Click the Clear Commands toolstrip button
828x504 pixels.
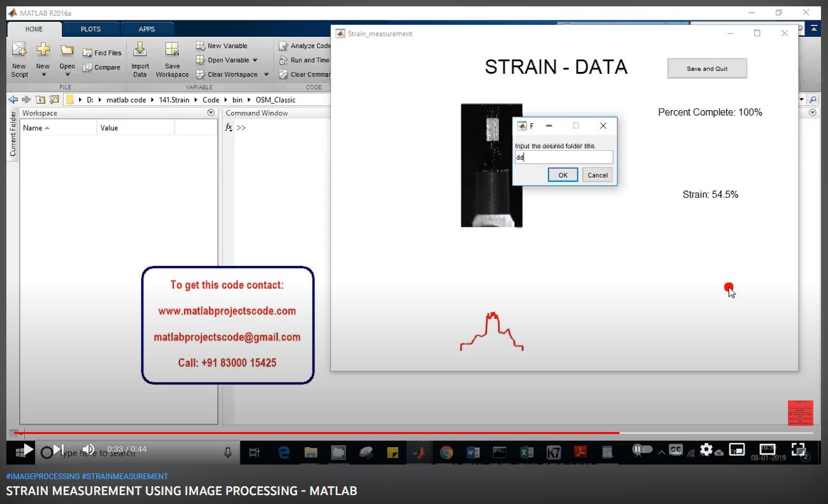[x=305, y=74]
